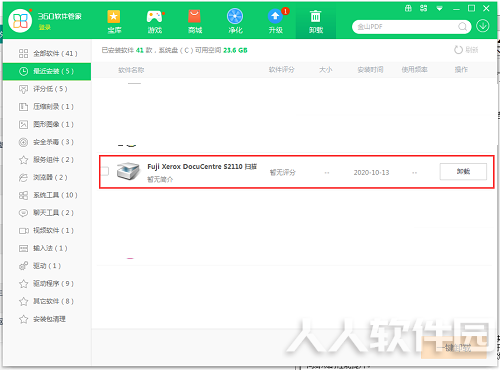The height and width of the screenshot is (370, 500).
Task: Open the 净化 cleanup tab
Action: coord(235,22)
